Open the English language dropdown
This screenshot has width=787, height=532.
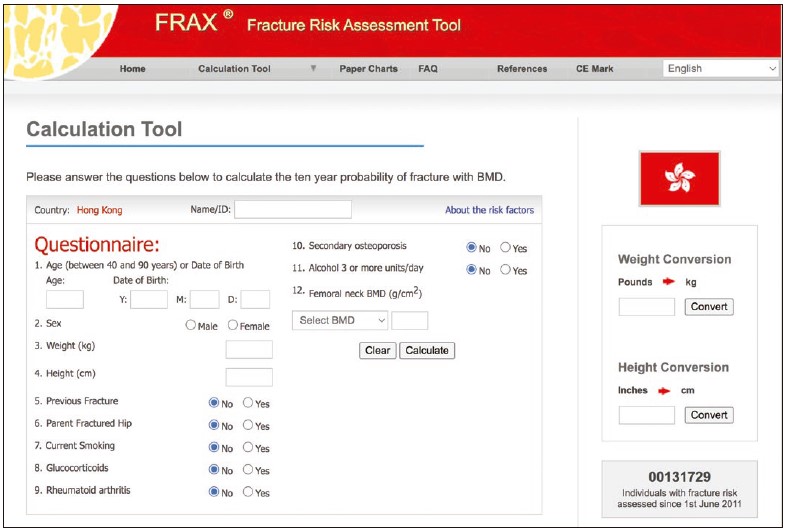coord(720,69)
